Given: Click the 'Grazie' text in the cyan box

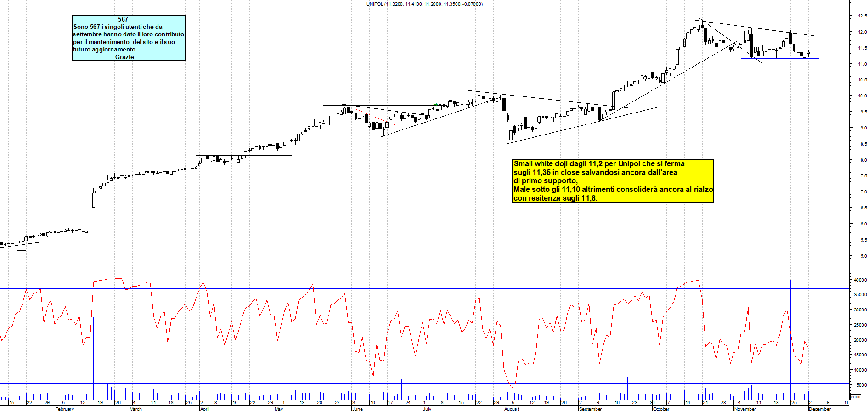Looking at the screenshot, I should 124,57.
